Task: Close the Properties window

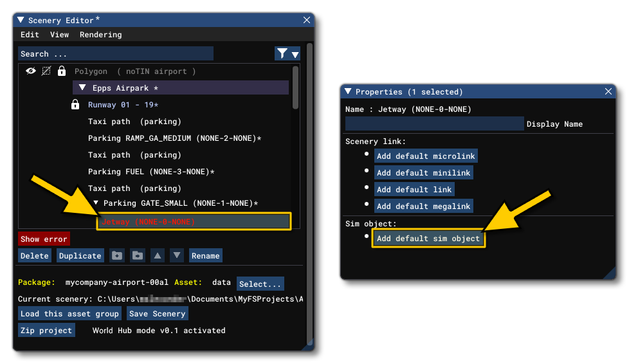Action: click(x=608, y=92)
